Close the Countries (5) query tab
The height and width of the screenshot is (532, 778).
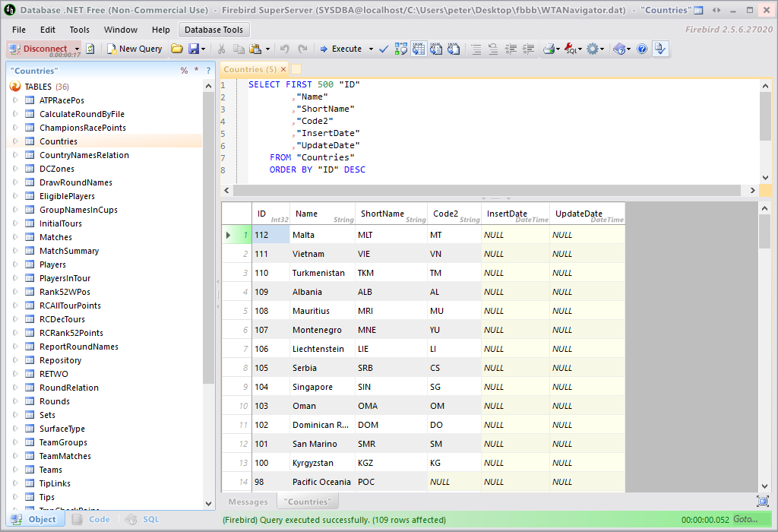283,69
